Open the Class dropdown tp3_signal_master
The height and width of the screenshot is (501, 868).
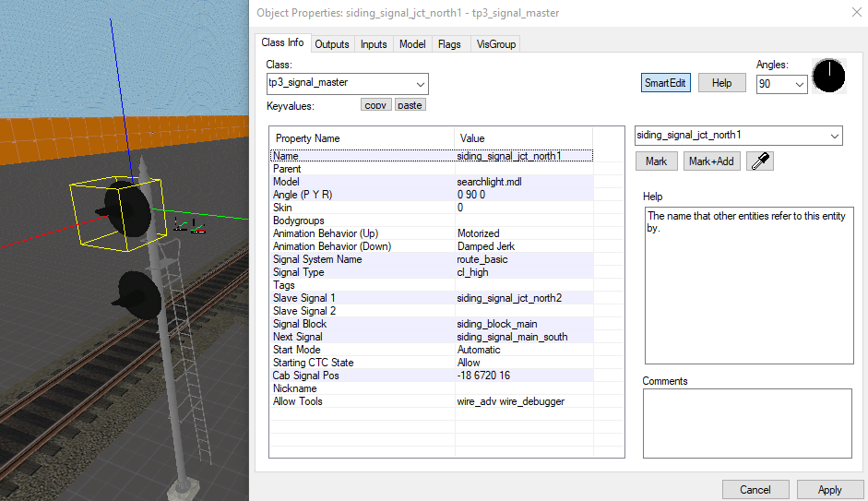tap(348, 84)
